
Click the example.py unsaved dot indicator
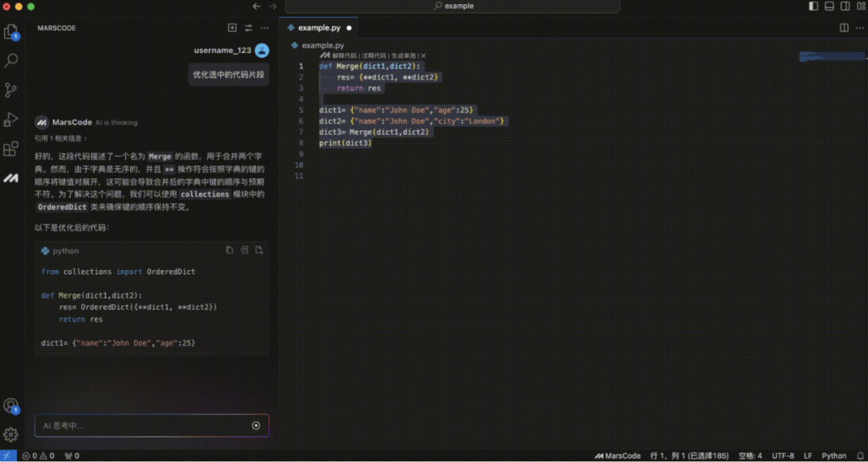(349, 27)
